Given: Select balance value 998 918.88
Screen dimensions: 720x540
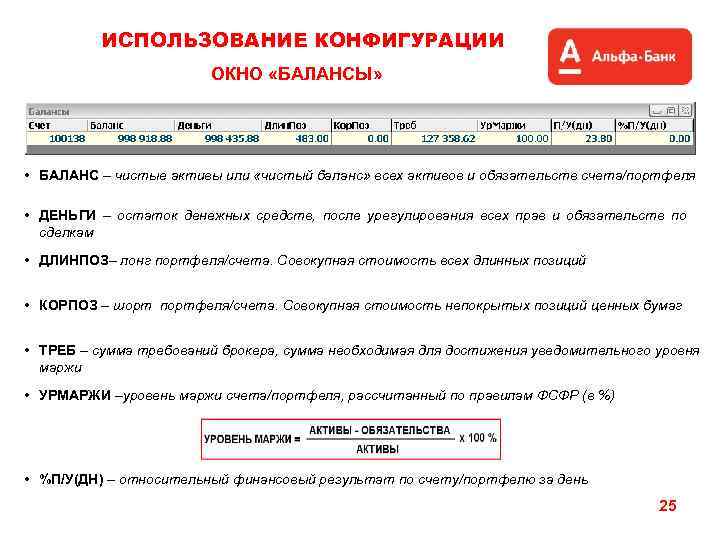Looking at the screenshot, I should click(131, 139).
